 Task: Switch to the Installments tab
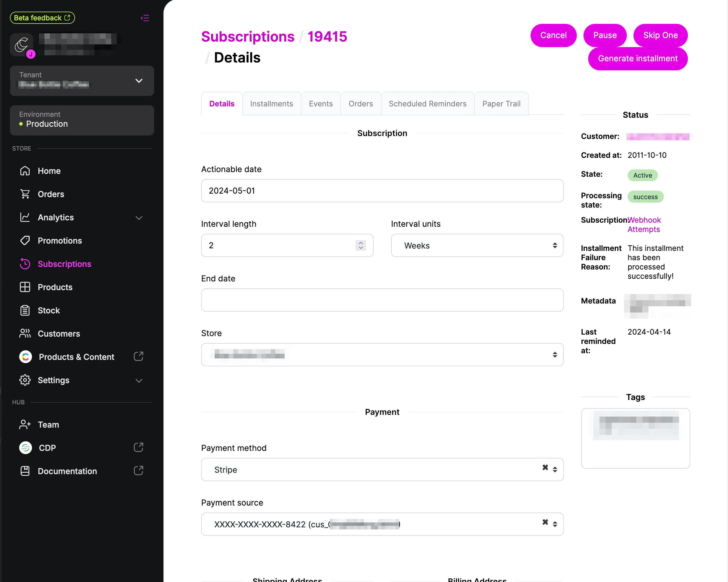pos(272,104)
